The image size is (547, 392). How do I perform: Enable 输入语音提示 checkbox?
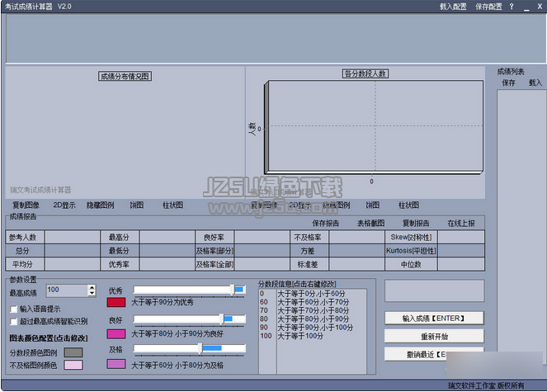point(14,309)
